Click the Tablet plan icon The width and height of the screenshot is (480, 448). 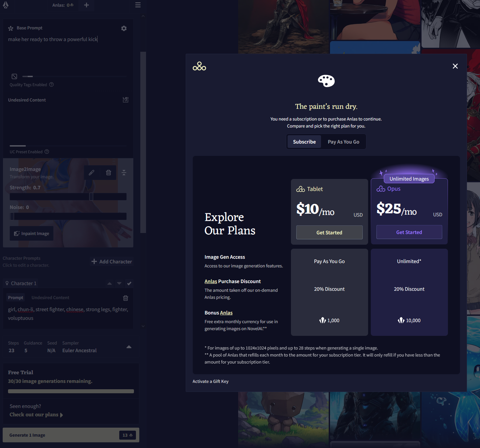coord(301,189)
